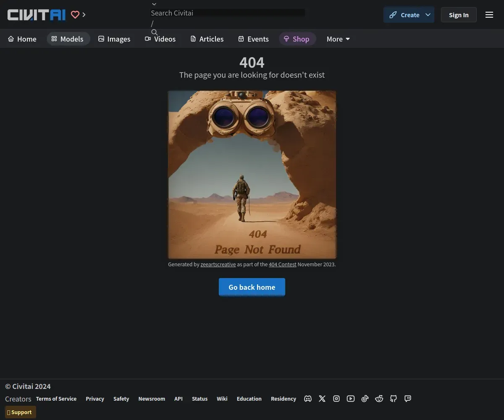Open Civitai's Reddit icon in footer
The image size is (504, 420).
click(x=379, y=399)
